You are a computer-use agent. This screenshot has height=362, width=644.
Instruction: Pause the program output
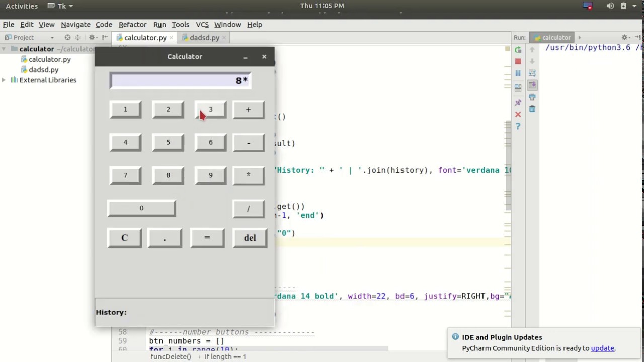(518, 73)
